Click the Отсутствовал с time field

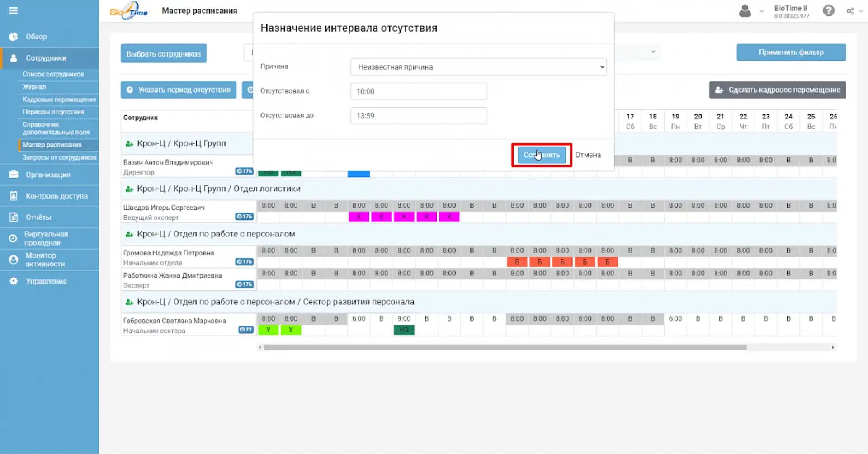(x=418, y=91)
